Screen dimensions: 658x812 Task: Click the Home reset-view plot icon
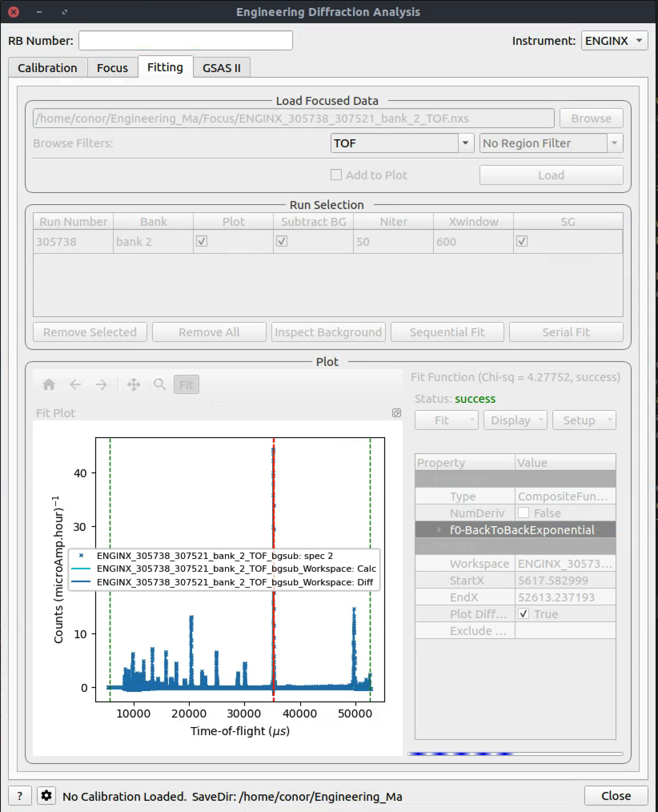pos(49,385)
